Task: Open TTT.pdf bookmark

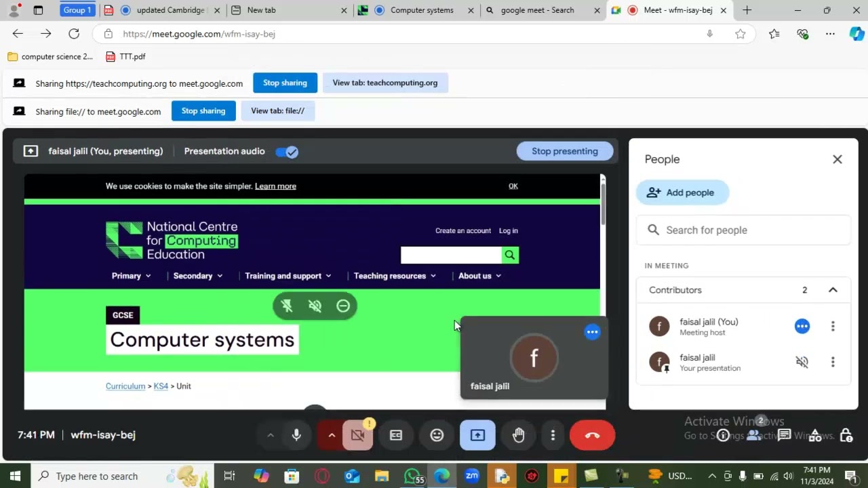Action: [x=125, y=57]
